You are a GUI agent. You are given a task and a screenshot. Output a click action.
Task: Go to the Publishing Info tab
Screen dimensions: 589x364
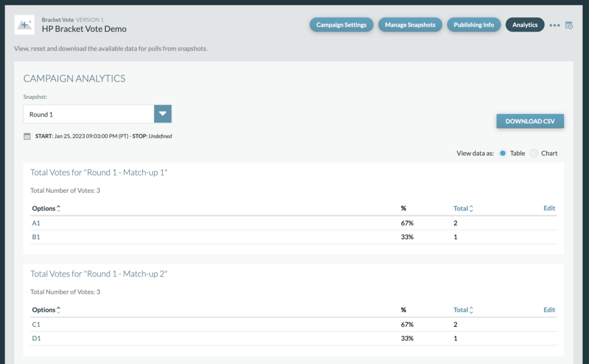tap(473, 25)
